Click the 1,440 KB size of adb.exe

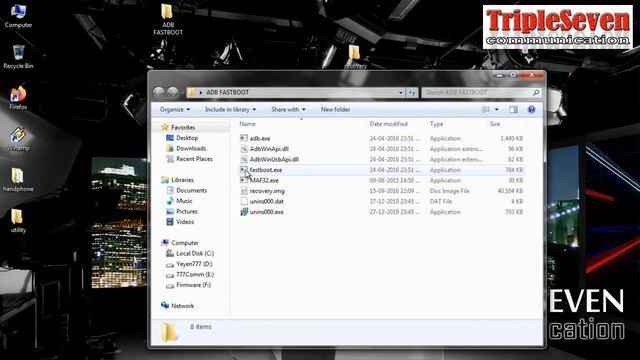coord(511,138)
